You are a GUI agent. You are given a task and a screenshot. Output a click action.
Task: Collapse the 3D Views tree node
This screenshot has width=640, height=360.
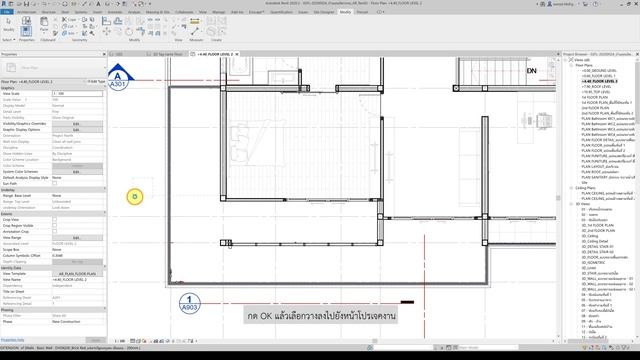(571, 204)
